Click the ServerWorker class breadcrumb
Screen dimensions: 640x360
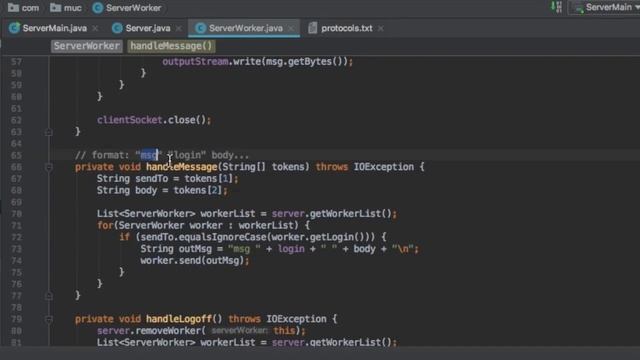point(127,7)
